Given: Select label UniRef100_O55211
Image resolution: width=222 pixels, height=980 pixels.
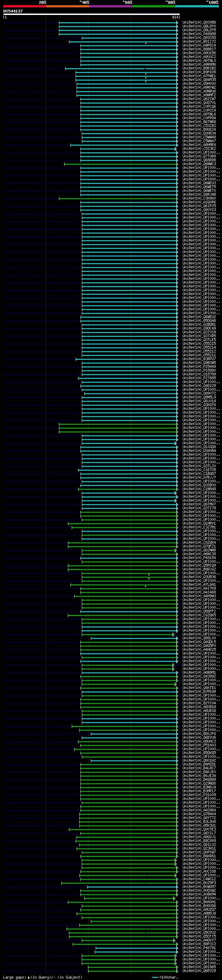Looking at the screenshot, I should (199, 355).
